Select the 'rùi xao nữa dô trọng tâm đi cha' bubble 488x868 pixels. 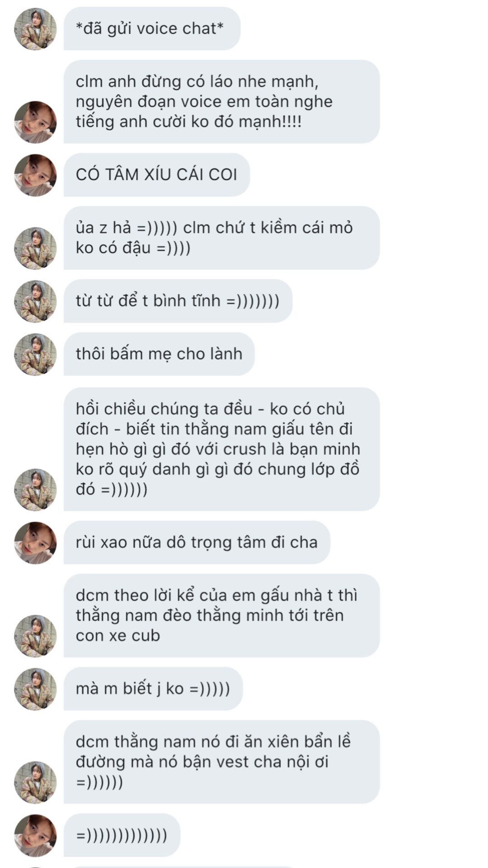(197, 542)
